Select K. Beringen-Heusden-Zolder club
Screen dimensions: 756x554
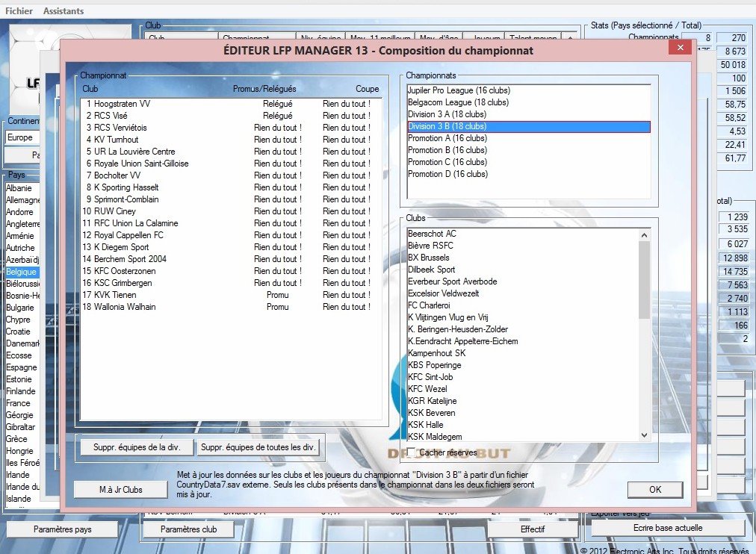[x=523, y=329]
